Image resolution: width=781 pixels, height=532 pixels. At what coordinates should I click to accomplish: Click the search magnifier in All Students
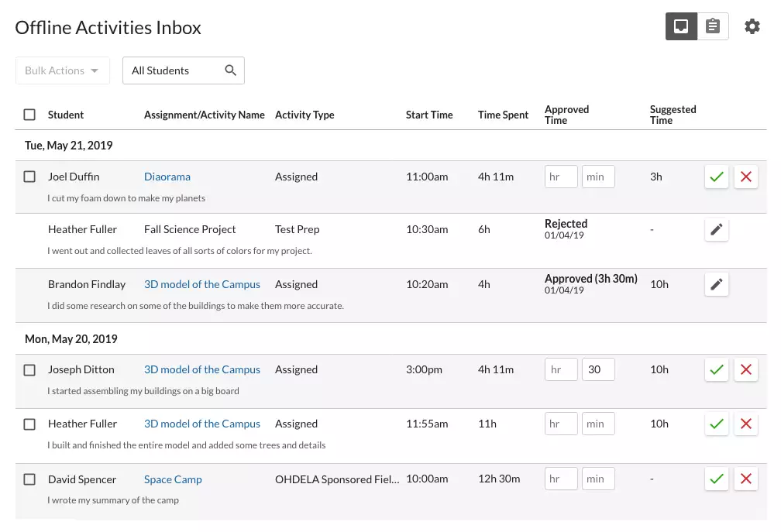point(230,70)
